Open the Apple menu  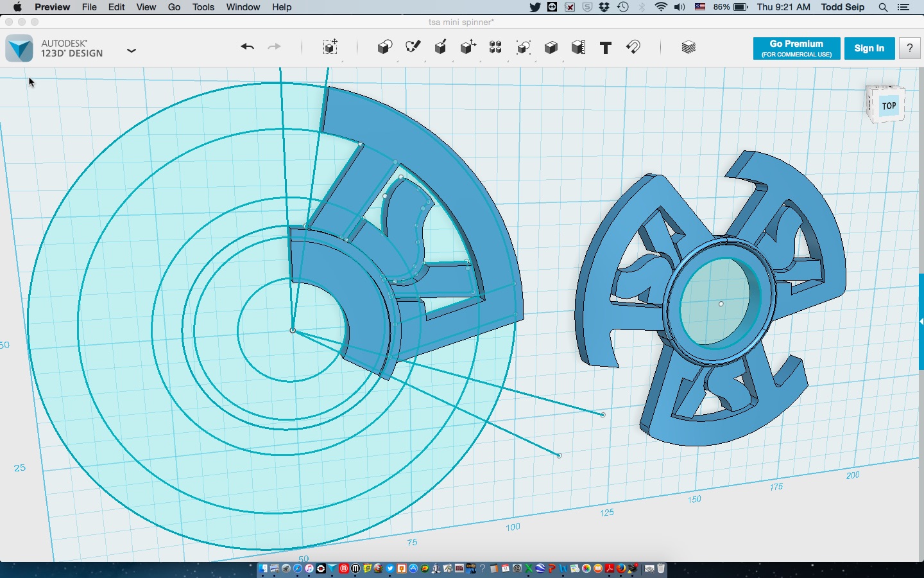pos(17,7)
